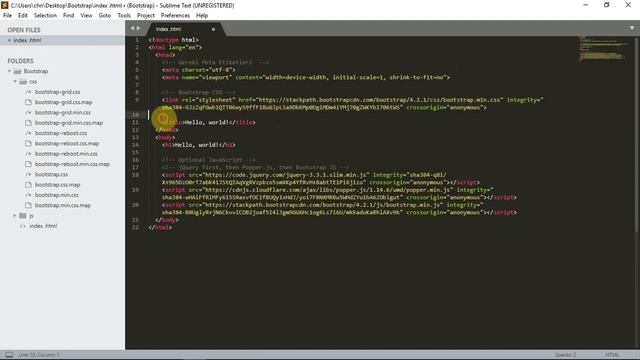Open bootstrap-grid.css.map file
This screenshot has width=640, height=360.
tap(63, 102)
